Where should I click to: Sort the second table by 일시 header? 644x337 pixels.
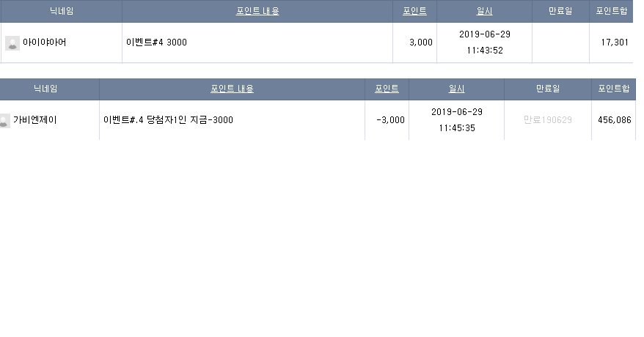pyautogui.click(x=456, y=89)
